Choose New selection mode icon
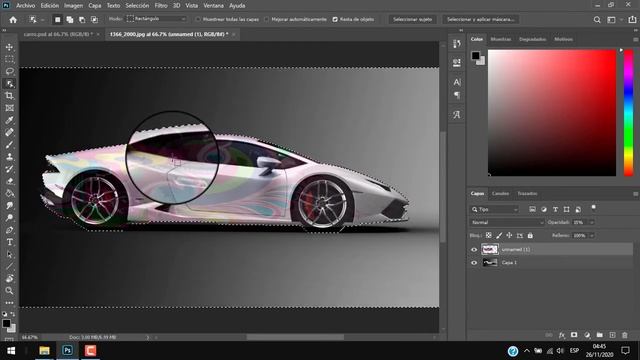 58,20
